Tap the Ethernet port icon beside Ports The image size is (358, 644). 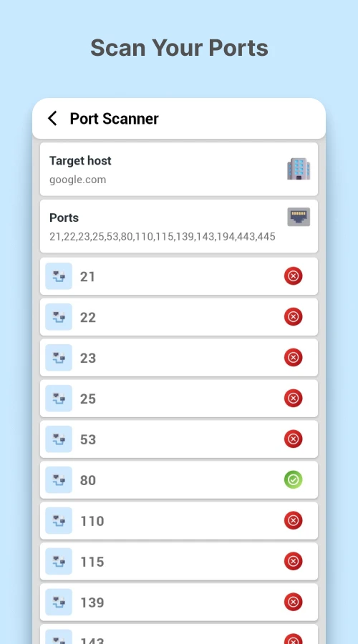(299, 217)
